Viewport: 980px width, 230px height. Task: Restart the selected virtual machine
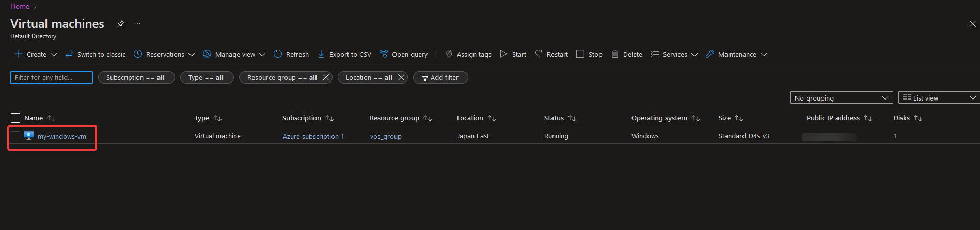click(551, 54)
